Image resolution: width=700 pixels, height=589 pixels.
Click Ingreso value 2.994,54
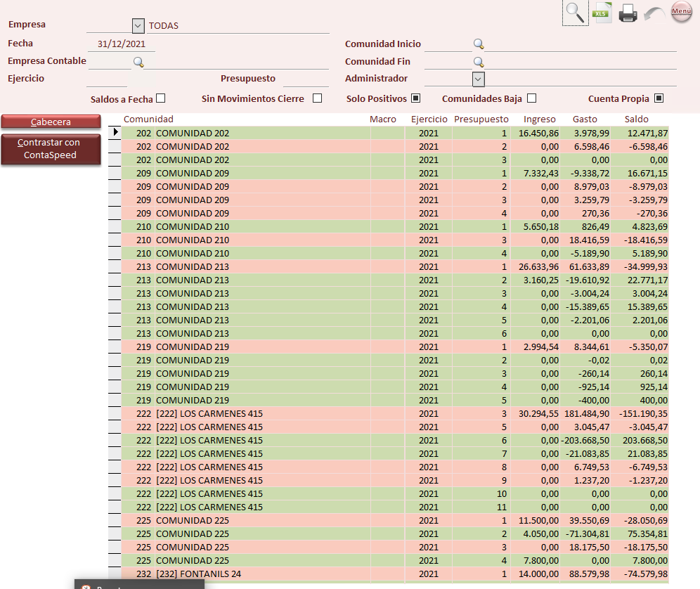pos(540,347)
